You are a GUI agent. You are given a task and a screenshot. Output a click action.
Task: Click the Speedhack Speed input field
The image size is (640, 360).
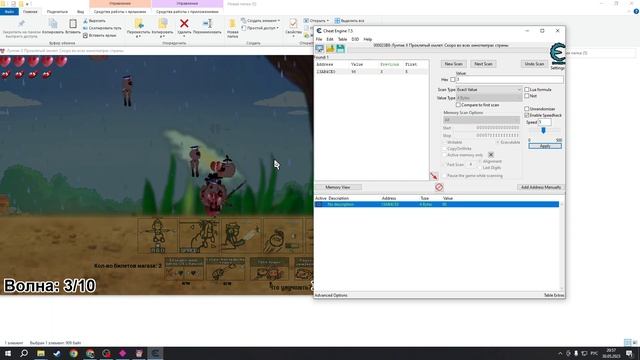tap(544, 122)
